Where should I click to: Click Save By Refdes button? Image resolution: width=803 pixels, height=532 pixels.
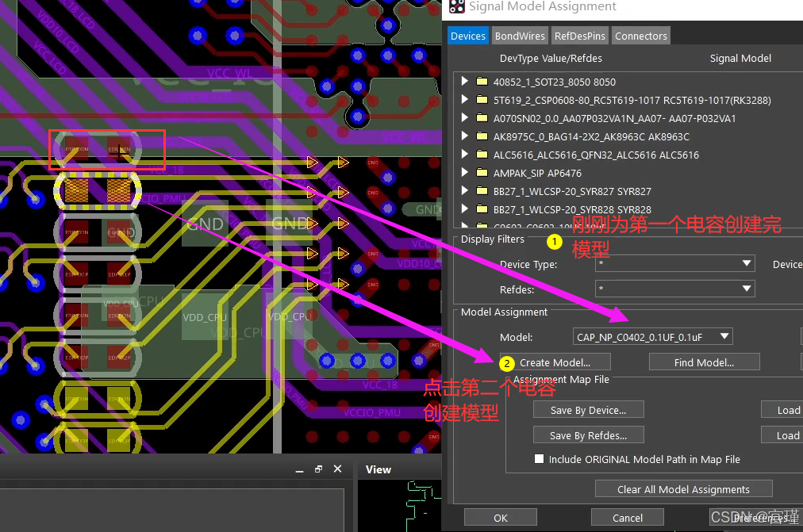589,435
